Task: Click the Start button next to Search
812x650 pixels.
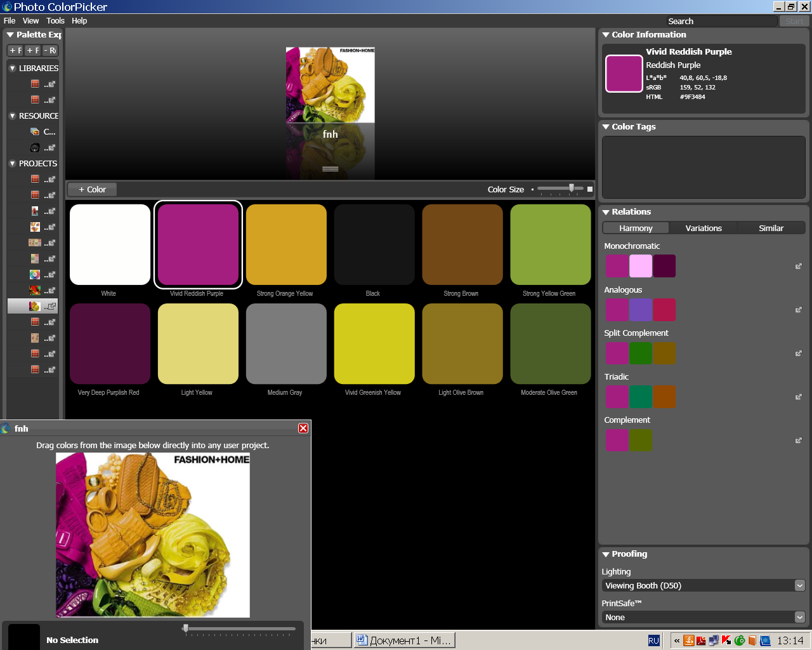Action: (x=794, y=22)
